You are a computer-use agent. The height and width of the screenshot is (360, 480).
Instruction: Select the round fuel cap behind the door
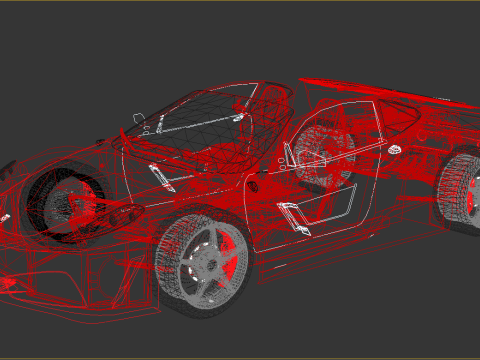click(394, 150)
